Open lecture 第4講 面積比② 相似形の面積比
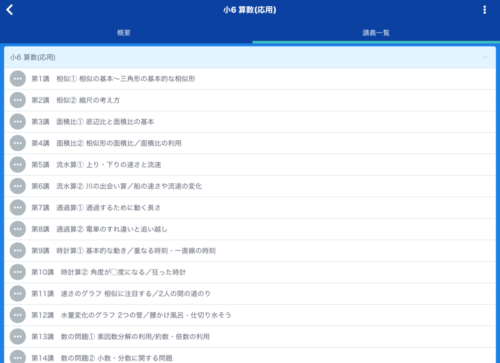The width and height of the screenshot is (500, 363). point(250,143)
